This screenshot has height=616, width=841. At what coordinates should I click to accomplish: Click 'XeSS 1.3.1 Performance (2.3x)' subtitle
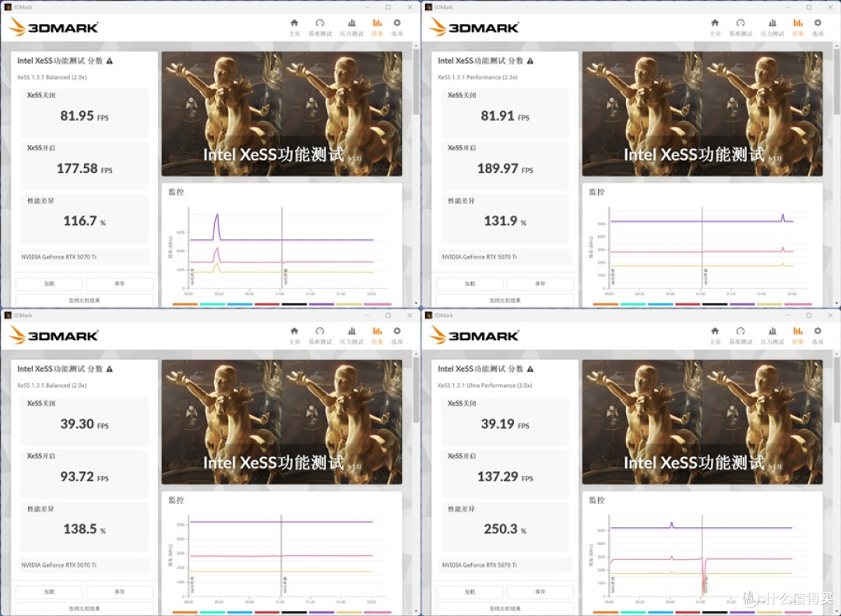point(477,77)
